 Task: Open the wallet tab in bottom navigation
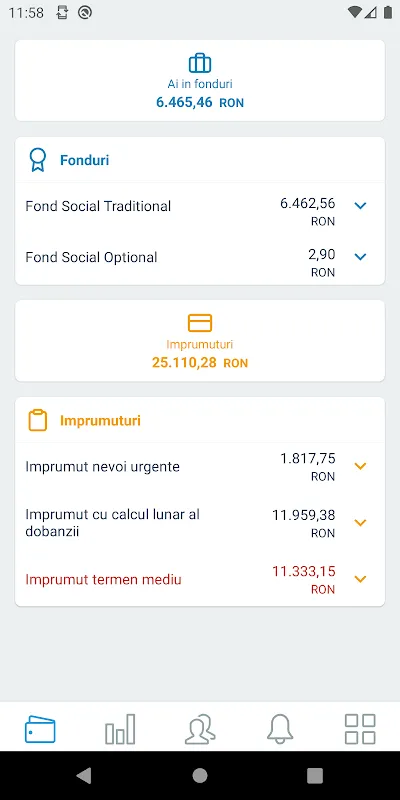point(40,730)
